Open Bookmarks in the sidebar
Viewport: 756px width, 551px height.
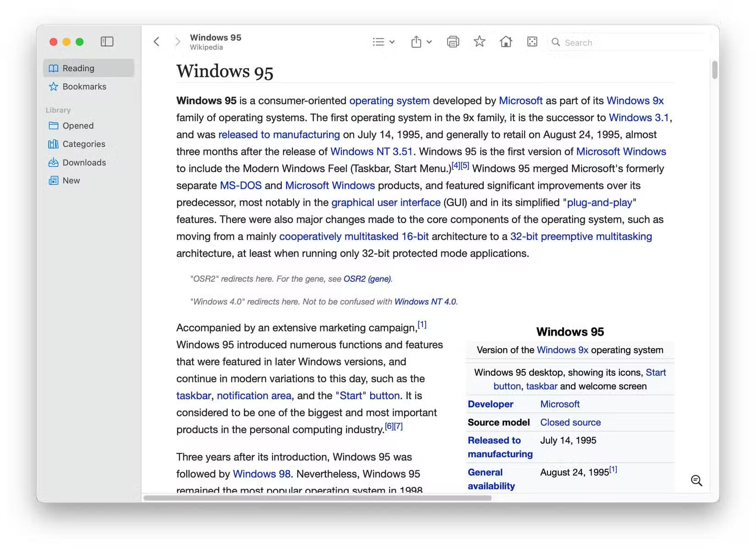click(x=89, y=86)
